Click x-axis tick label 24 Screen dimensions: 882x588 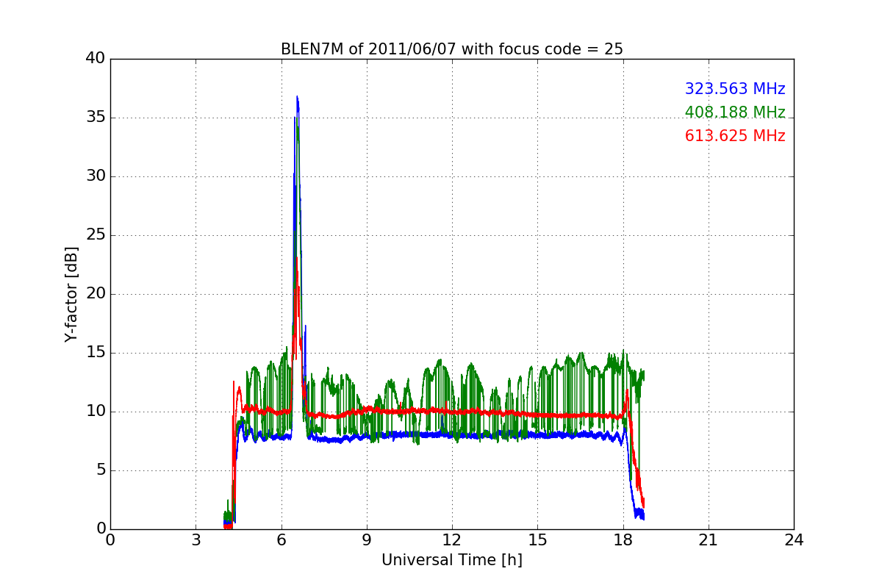[794, 540]
